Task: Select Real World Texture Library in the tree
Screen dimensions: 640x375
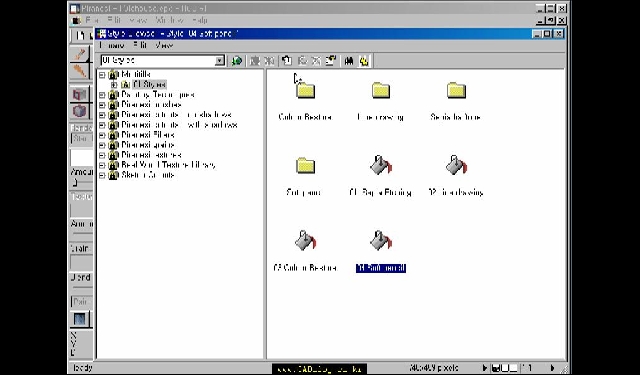Action: (x=168, y=165)
